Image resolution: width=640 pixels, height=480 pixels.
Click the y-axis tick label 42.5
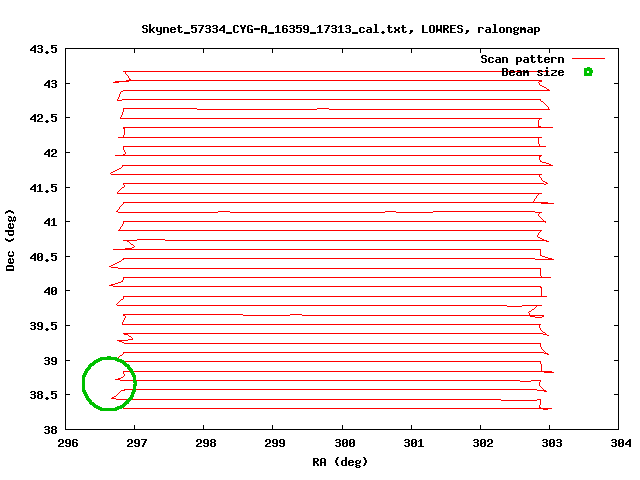tap(44, 118)
